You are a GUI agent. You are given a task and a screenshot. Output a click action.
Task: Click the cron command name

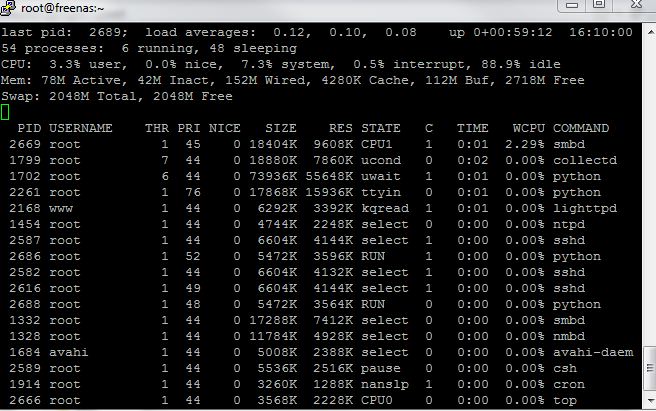569,384
